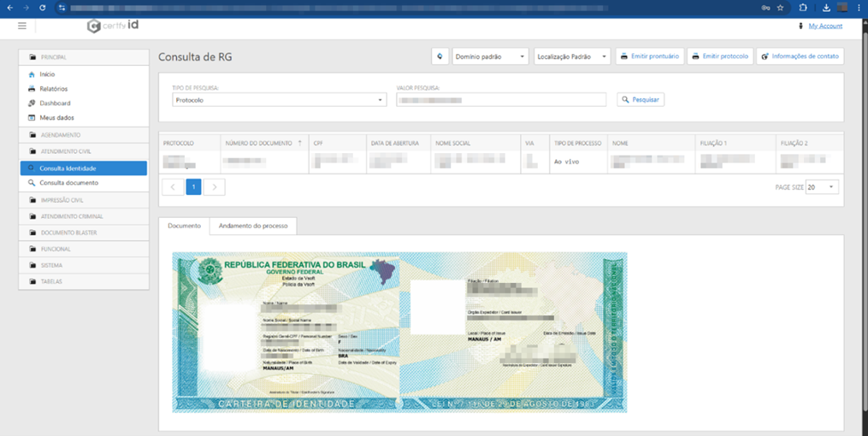Open the browser extensions puzzle icon
The image size is (868, 436).
803,8
